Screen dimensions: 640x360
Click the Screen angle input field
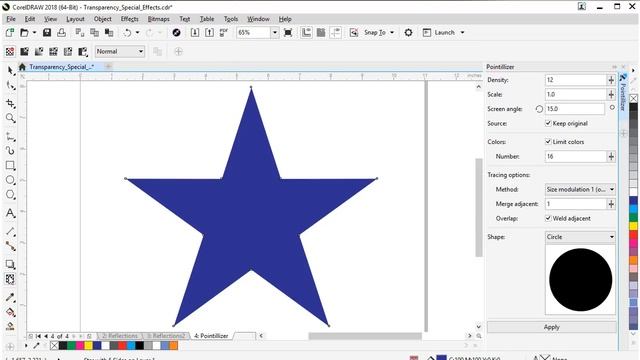(x=575, y=109)
